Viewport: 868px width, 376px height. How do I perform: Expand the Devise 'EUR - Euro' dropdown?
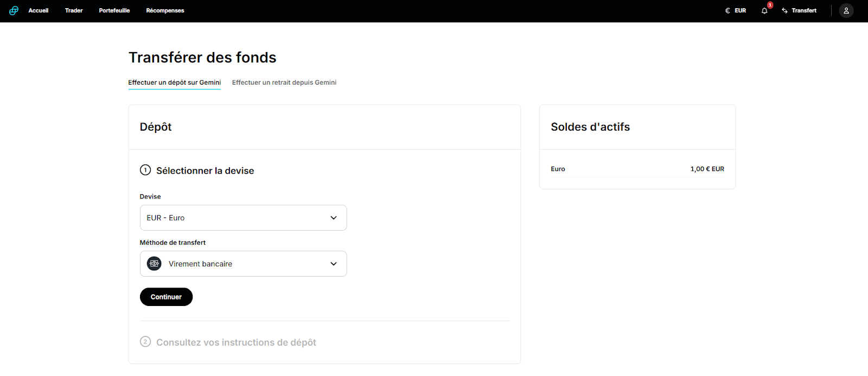tap(243, 218)
